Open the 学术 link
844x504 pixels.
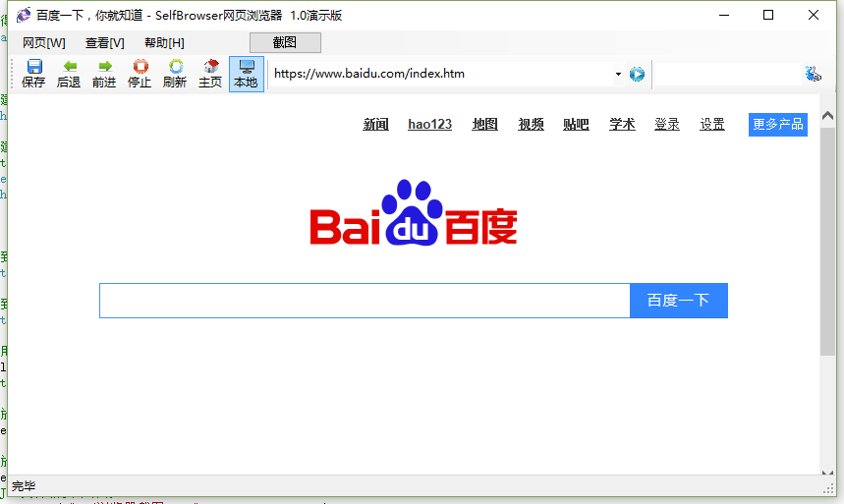coord(622,125)
